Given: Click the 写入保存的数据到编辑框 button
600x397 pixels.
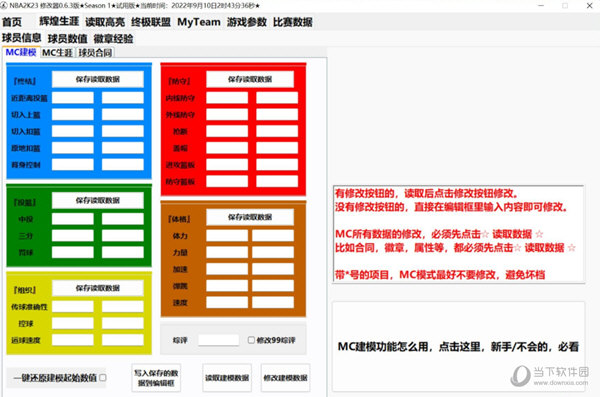Looking at the screenshot, I should tap(156, 378).
